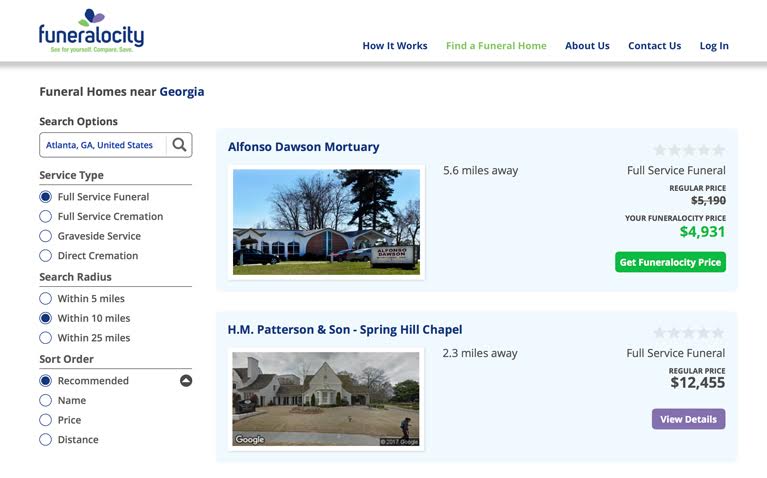Click the $4,931 Funeralocity price

click(x=702, y=231)
